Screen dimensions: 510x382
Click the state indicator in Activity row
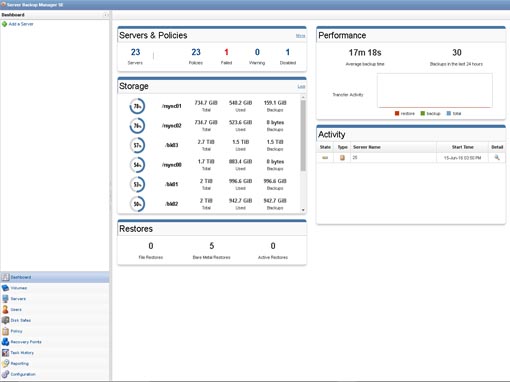[x=325, y=158]
